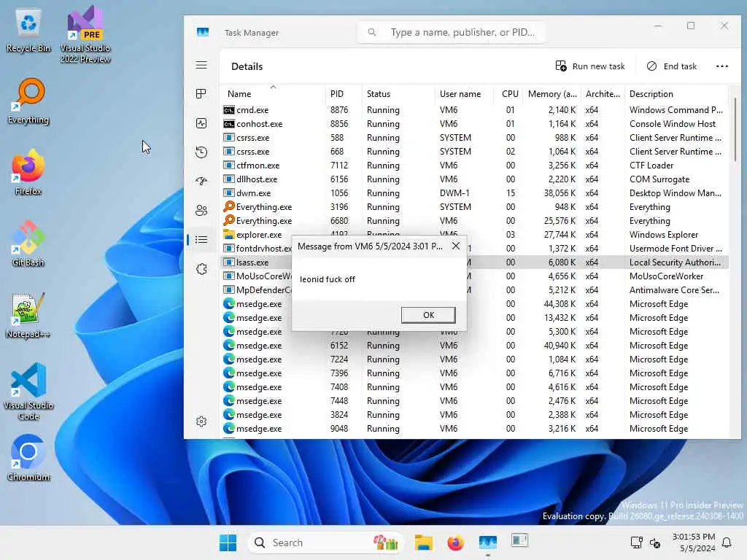Open the Users page icon in sidebar
Viewport: 747px width, 560px height.
pyautogui.click(x=201, y=211)
